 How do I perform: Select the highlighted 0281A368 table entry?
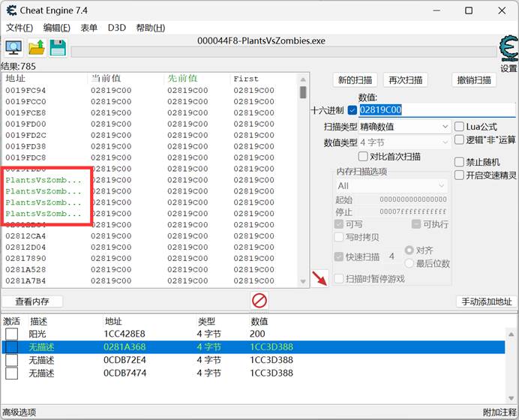pyautogui.click(x=253, y=346)
